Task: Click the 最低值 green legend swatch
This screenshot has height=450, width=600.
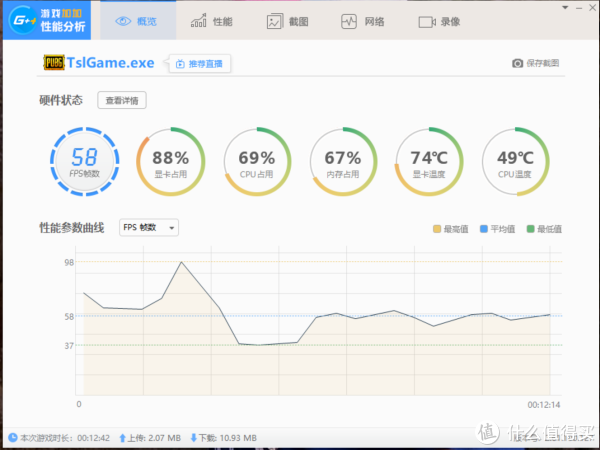Action: pyautogui.click(x=530, y=229)
